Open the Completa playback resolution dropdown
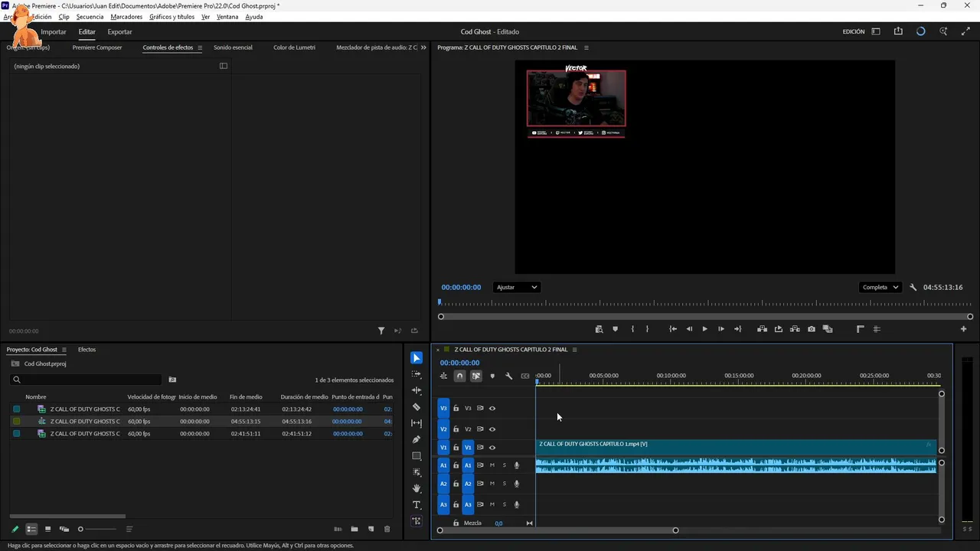The image size is (980, 551). (880, 288)
